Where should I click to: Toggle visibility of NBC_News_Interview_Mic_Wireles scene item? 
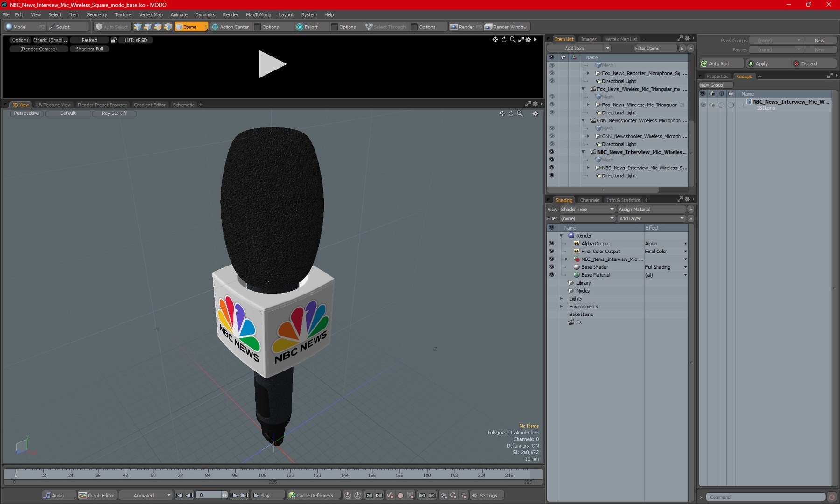(552, 152)
